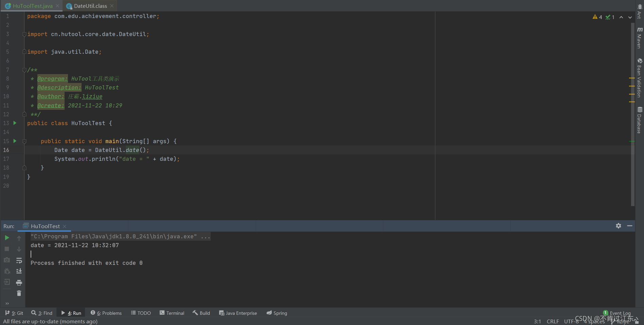
Task: Hide the Run panel with minimize dash
Action: [x=630, y=226]
